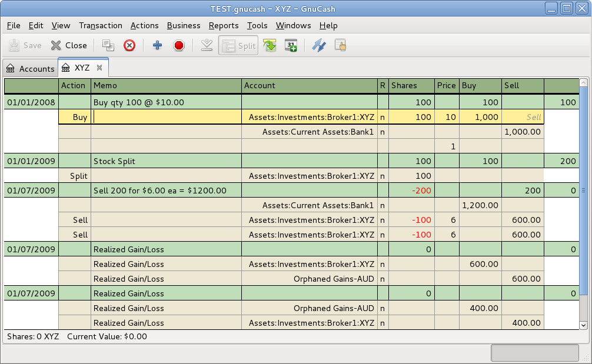
Task: Click the empty Memo field in Buy row
Action: pyautogui.click(x=167, y=117)
